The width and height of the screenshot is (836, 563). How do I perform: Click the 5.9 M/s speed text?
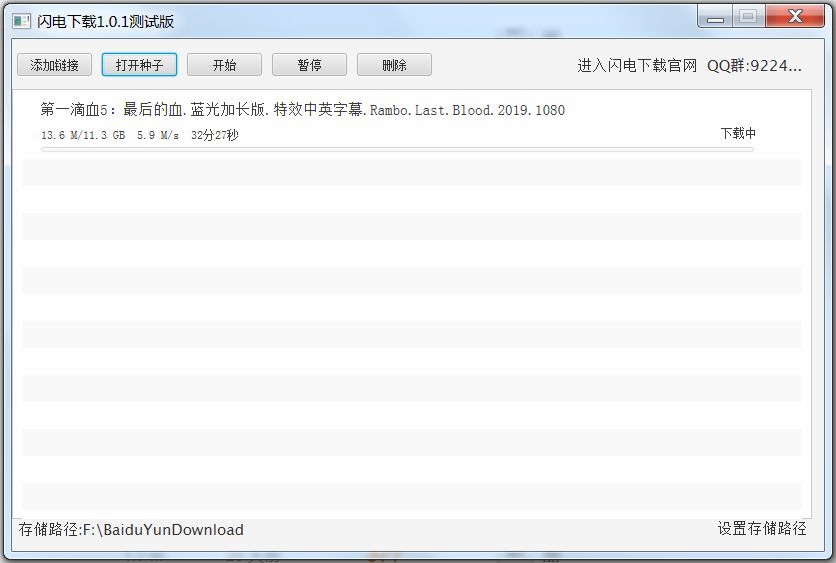click(x=158, y=135)
